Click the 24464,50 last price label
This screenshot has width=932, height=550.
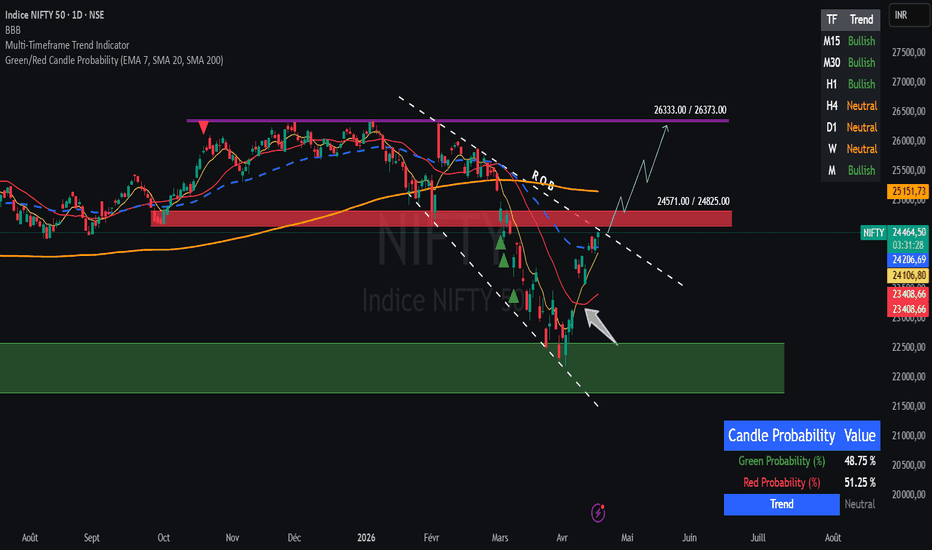(x=908, y=232)
